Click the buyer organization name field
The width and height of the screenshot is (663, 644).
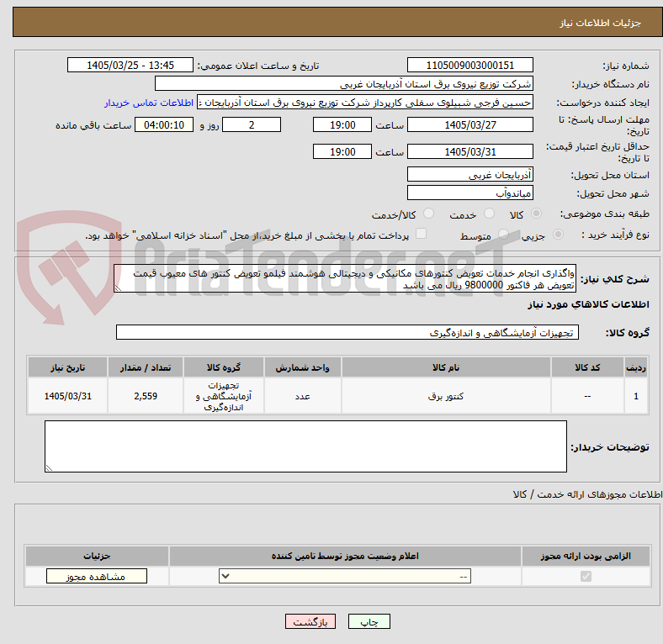pyautogui.click(x=344, y=84)
